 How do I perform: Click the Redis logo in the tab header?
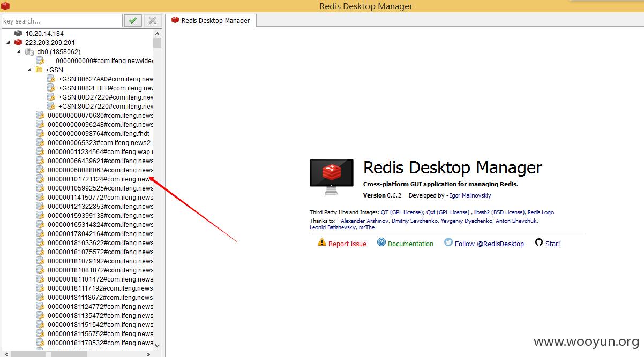pyautogui.click(x=175, y=20)
